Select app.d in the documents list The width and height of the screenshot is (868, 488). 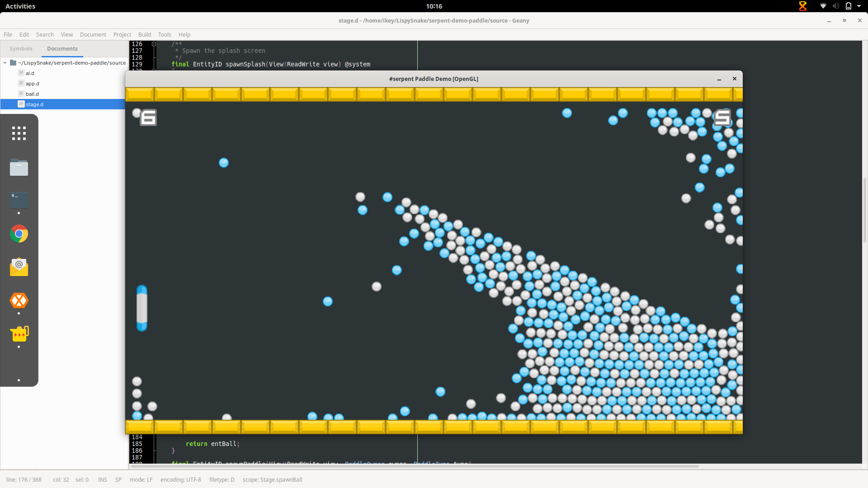[x=33, y=84]
